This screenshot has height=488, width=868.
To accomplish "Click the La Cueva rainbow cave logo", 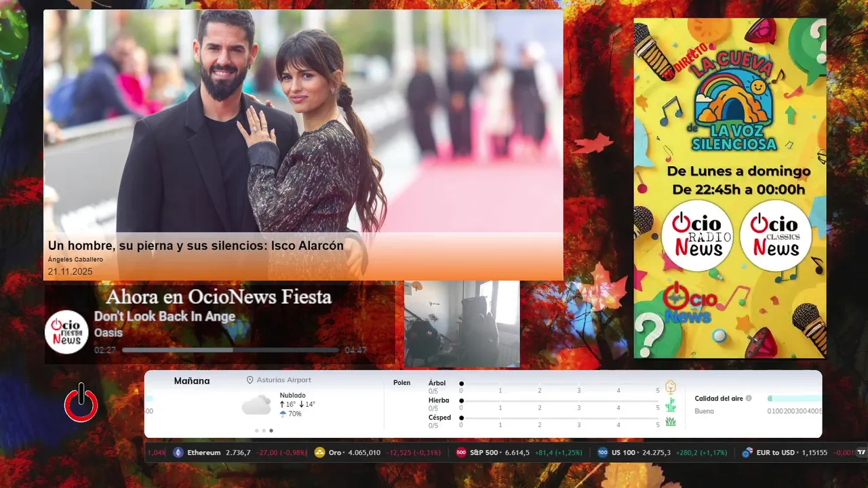I will click(734, 102).
